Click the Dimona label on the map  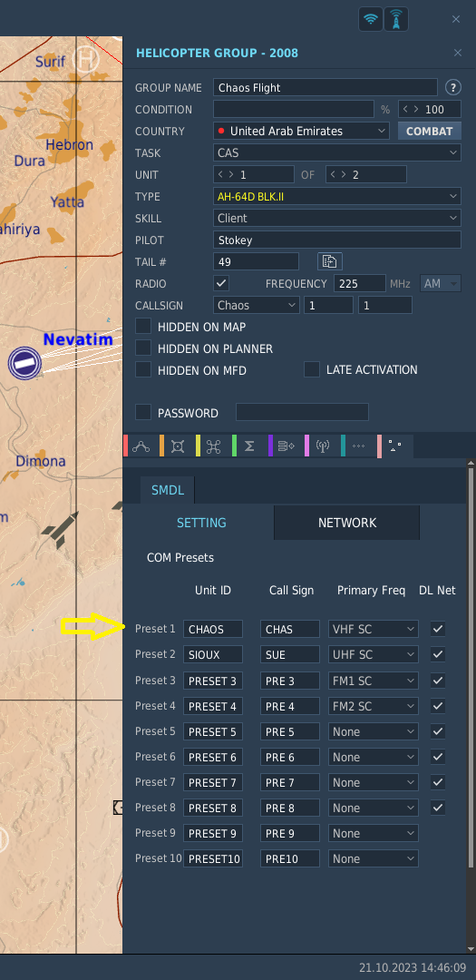pos(41,461)
